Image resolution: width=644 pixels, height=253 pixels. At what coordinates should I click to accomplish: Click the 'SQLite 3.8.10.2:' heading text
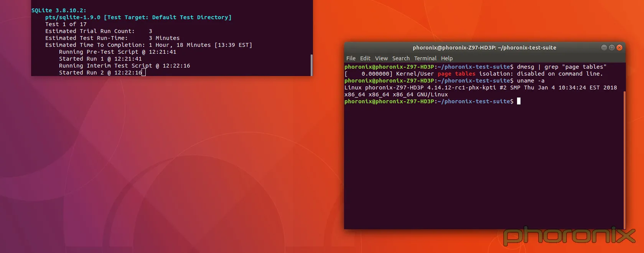[59, 10]
